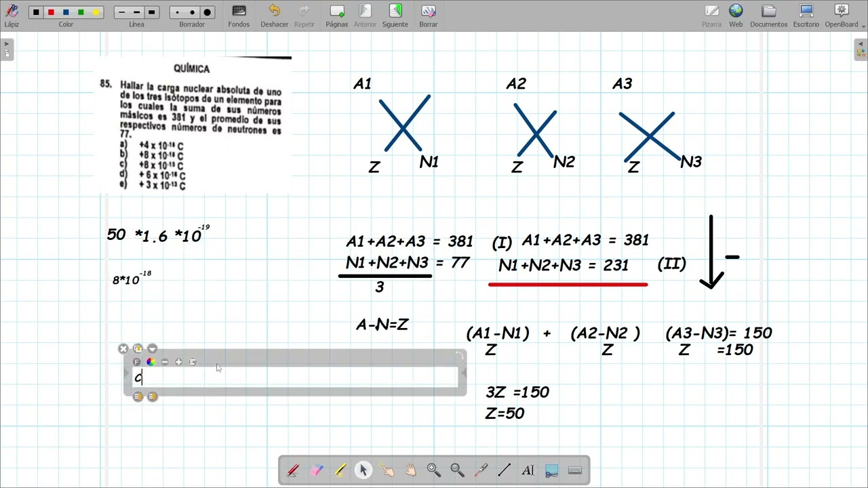Open the OpenBoard menu
Viewport: 868px width, 488px height.
point(842,16)
